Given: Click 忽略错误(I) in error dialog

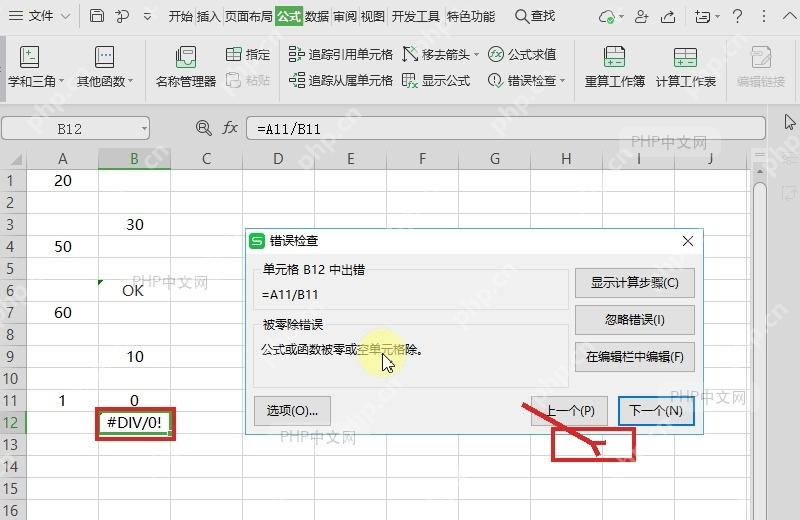Looking at the screenshot, I should [635, 320].
